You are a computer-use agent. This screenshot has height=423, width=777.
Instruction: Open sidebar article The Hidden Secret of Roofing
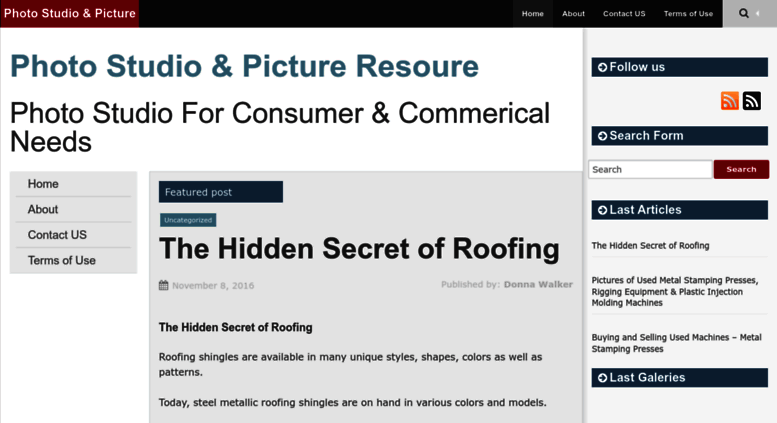tap(650, 246)
